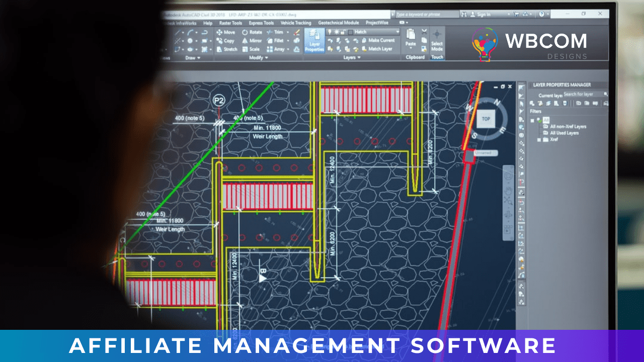
Task: Click the Hatch layer color swatch
Action: [x=351, y=32]
